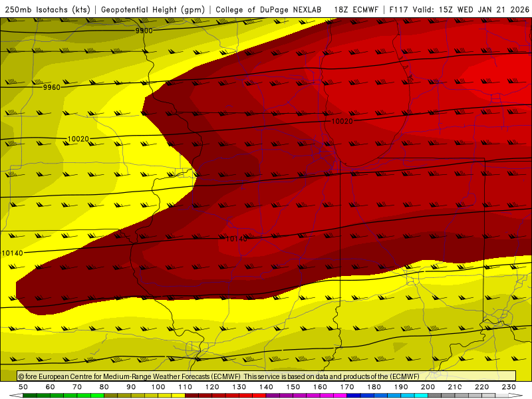The width and height of the screenshot is (532, 399).
Task: Click the 10020 contour label over the red area
Action: point(342,121)
